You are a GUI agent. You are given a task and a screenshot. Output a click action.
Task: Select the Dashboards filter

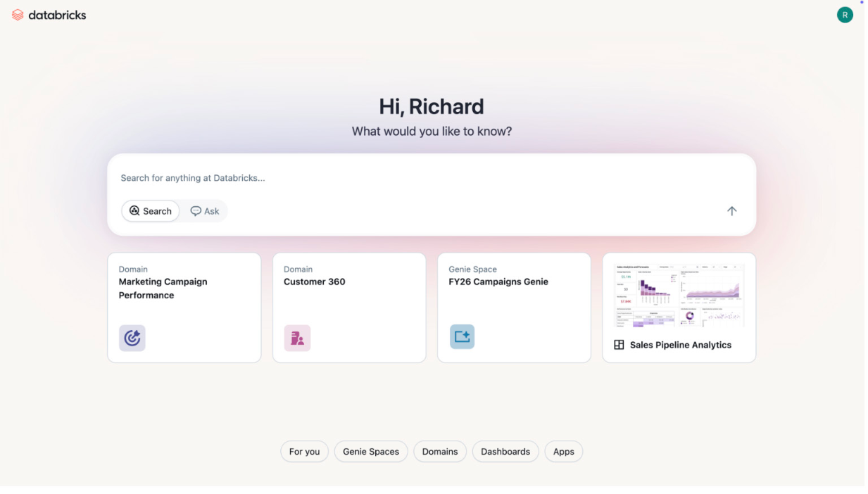pyautogui.click(x=505, y=452)
